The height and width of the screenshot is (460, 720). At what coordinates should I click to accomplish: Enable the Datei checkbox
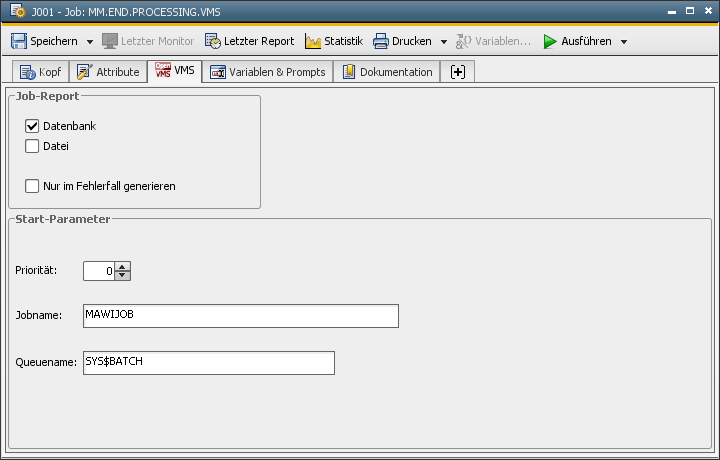pos(32,146)
